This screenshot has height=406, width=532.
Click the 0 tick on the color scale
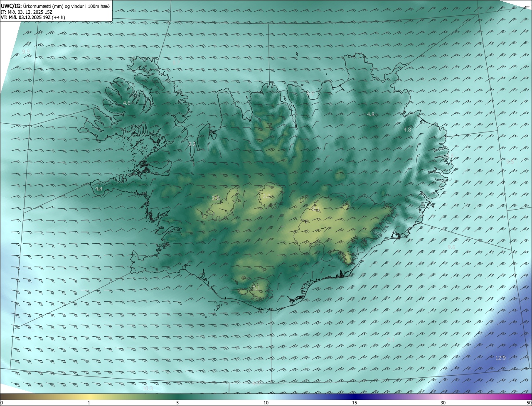tap(2, 403)
